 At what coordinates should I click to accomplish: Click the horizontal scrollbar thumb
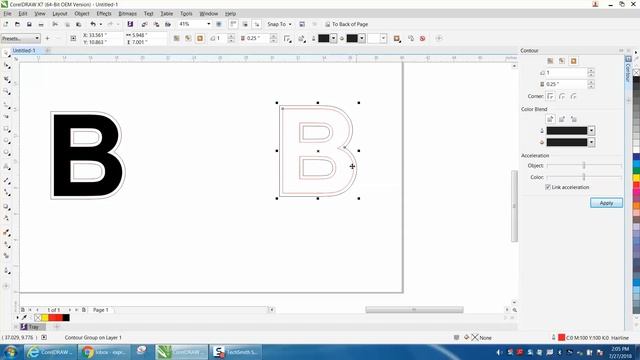click(414, 310)
